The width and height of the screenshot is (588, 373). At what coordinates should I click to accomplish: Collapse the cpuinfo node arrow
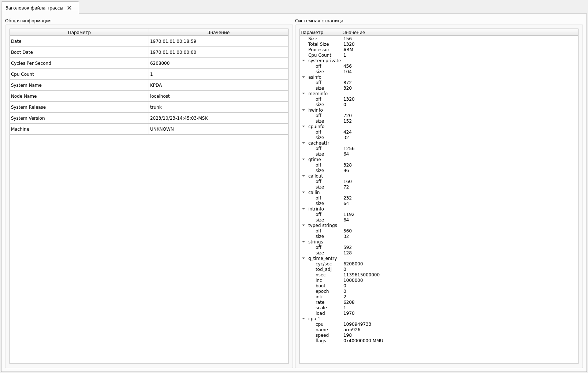(x=304, y=127)
